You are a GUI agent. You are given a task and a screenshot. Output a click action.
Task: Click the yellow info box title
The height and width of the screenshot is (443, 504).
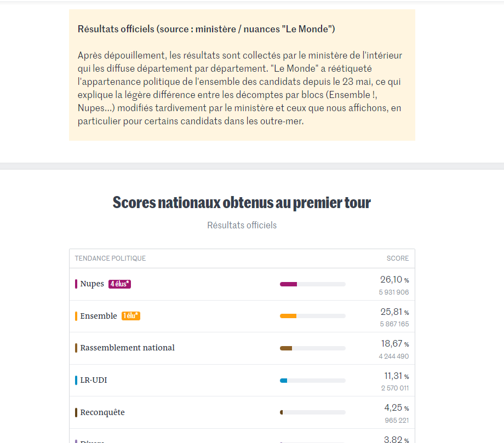coord(206,29)
